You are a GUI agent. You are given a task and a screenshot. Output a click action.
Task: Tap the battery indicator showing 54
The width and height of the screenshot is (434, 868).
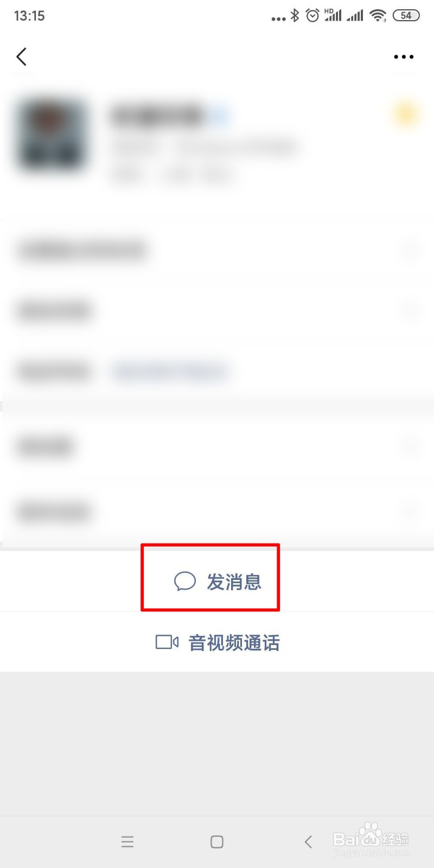406,16
